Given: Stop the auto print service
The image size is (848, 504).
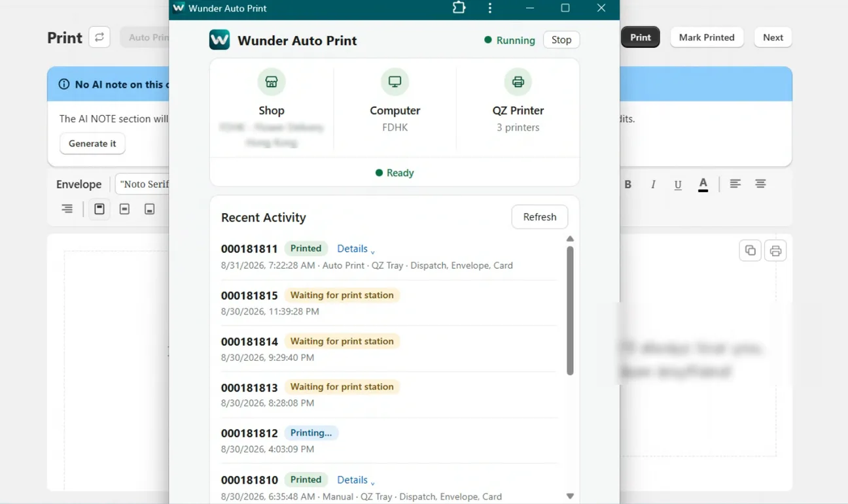Looking at the screenshot, I should click(561, 40).
